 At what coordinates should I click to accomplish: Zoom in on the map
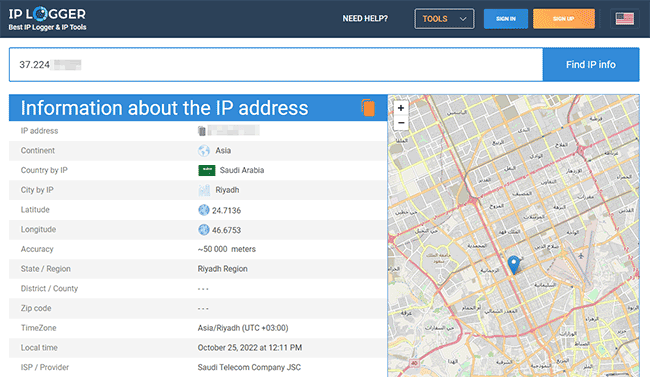click(x=401, y=108)
